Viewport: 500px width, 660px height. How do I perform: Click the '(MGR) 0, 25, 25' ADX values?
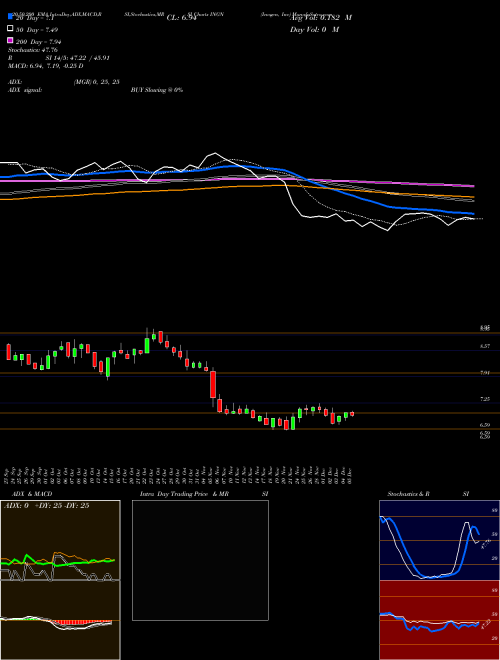(97, 82)
